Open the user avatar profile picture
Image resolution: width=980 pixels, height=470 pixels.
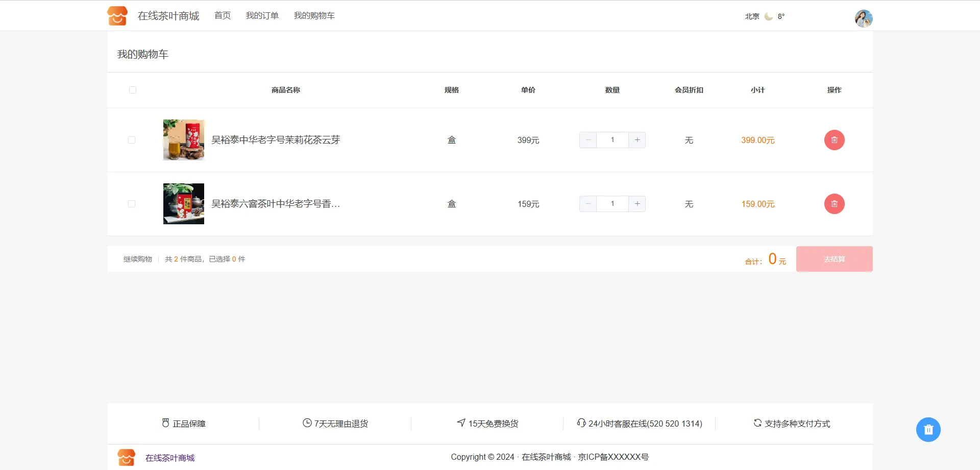tap(864, 18)
